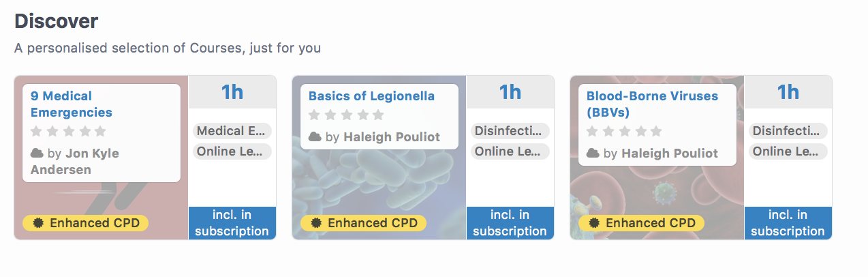
Task: Rate Basics of Legionella one star
Action: pyautogui.click(x=315, y=115)
